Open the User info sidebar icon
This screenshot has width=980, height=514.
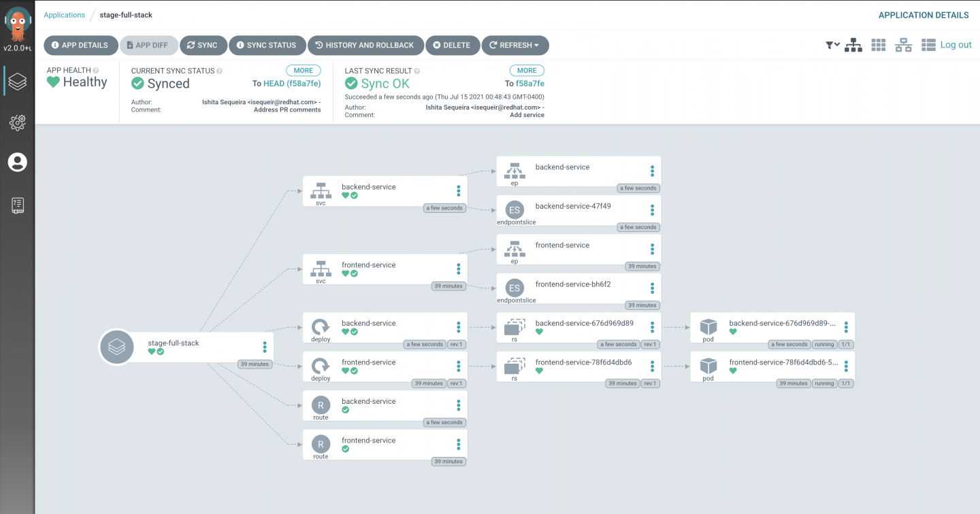[x=18, y=162]
